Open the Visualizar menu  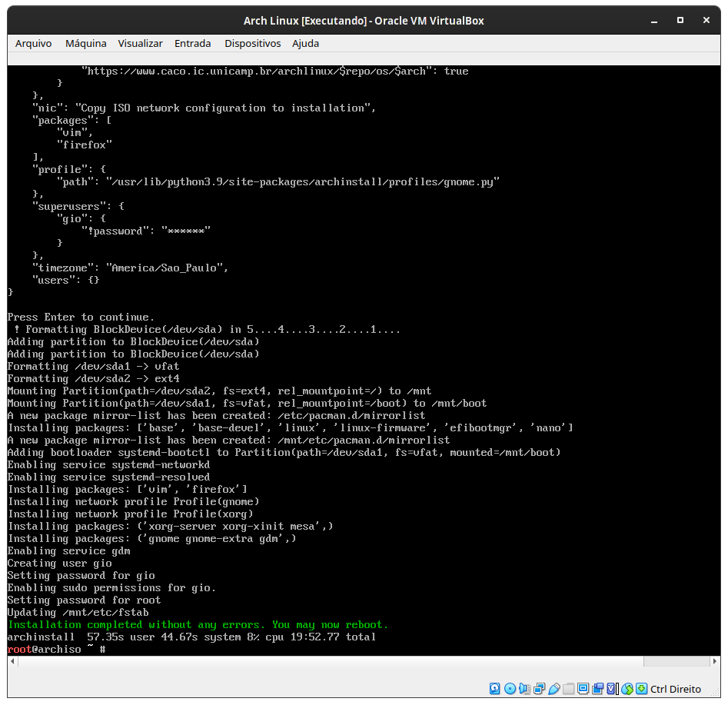(140, 43)
